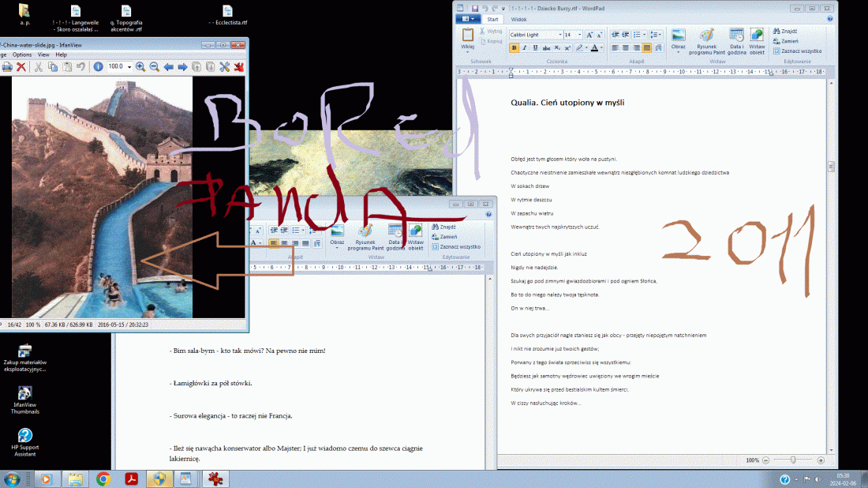868x488 pixels.
Task: Toggle italic in Dziecko Burzy WordPad ribbon
Action: pos(524,48)
